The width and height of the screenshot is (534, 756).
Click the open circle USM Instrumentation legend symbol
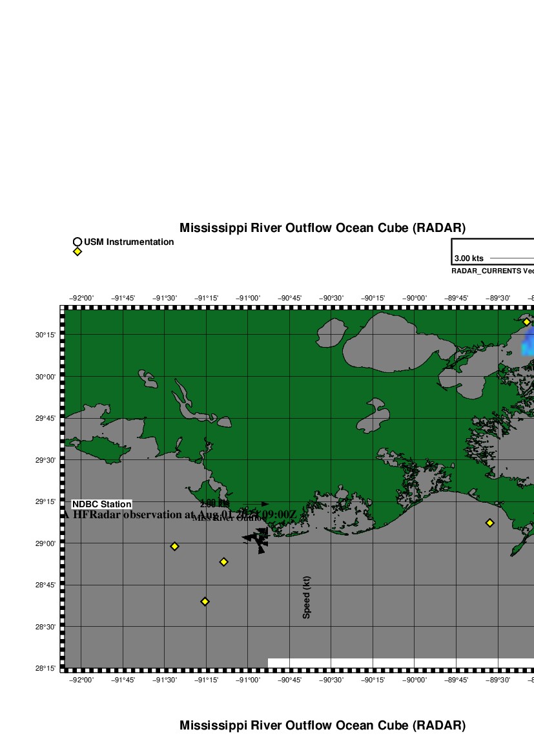(x=77, y=242)
